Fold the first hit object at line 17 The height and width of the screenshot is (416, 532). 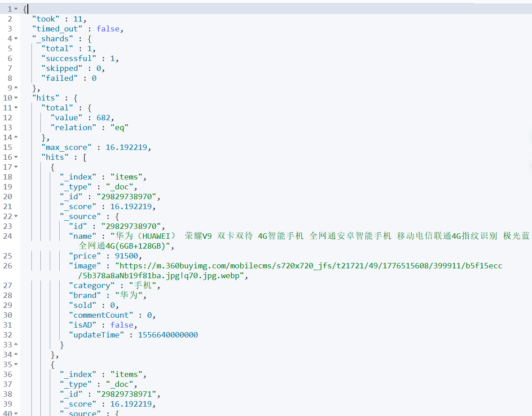click(17, 167)
